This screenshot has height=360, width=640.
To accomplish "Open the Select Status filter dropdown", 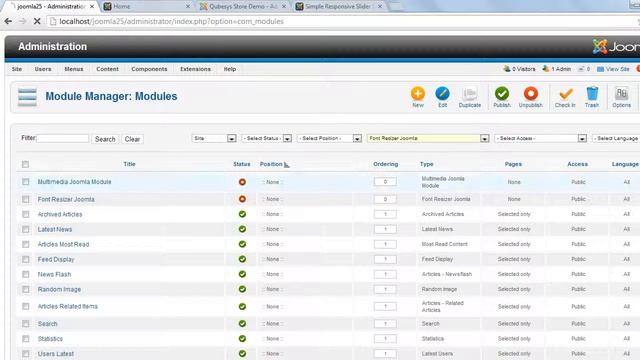I will 267,138.
